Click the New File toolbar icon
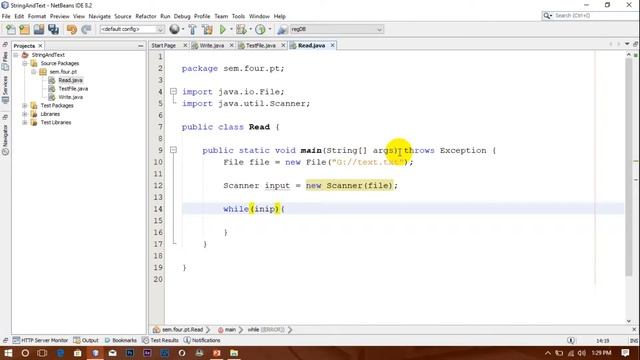Viewport: 640px width, 360px height. (11, 29)
